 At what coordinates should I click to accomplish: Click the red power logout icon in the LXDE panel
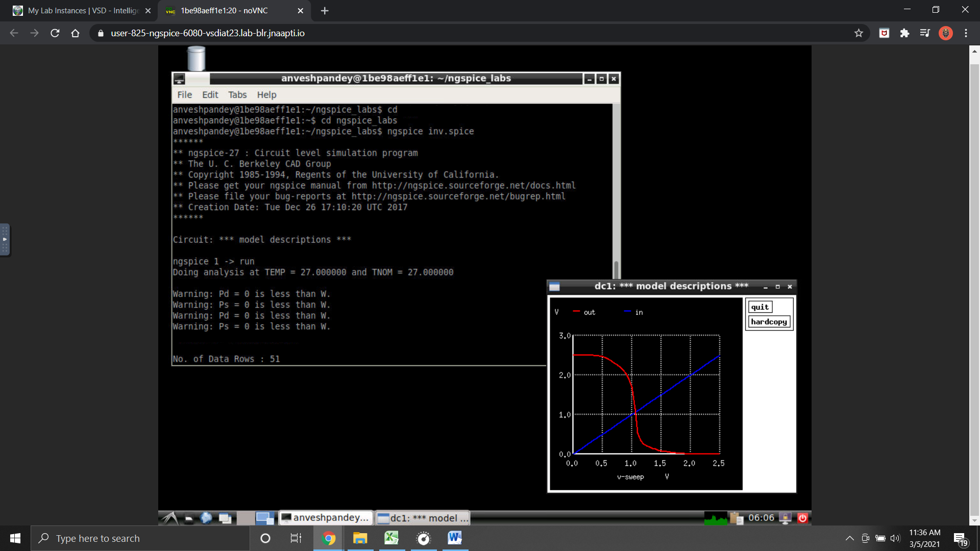coord(802,518)
